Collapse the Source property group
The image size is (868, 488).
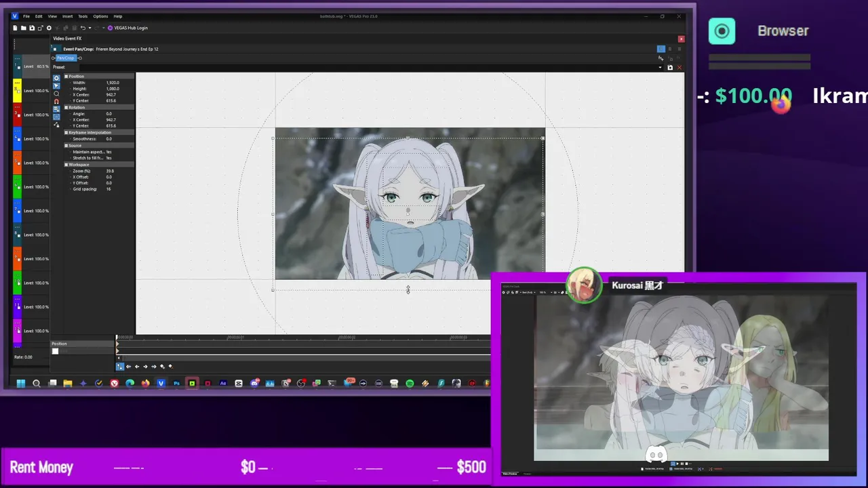click(x=66, y=145)
